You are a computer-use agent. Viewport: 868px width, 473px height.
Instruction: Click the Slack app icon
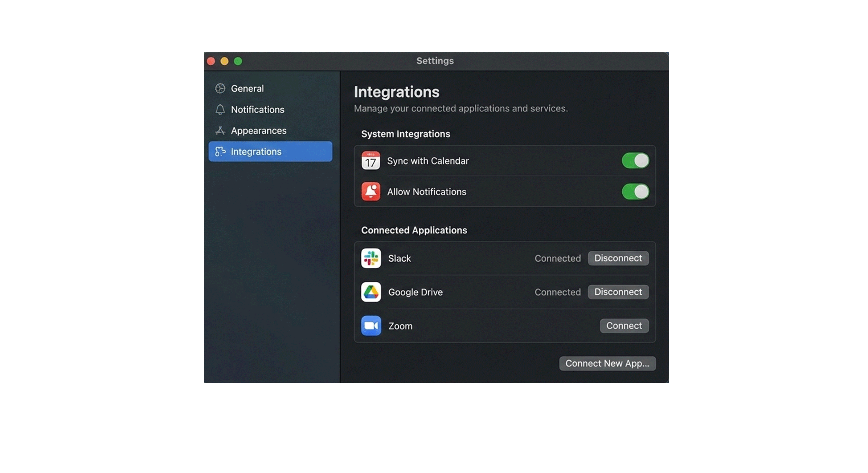pos(371,258)
